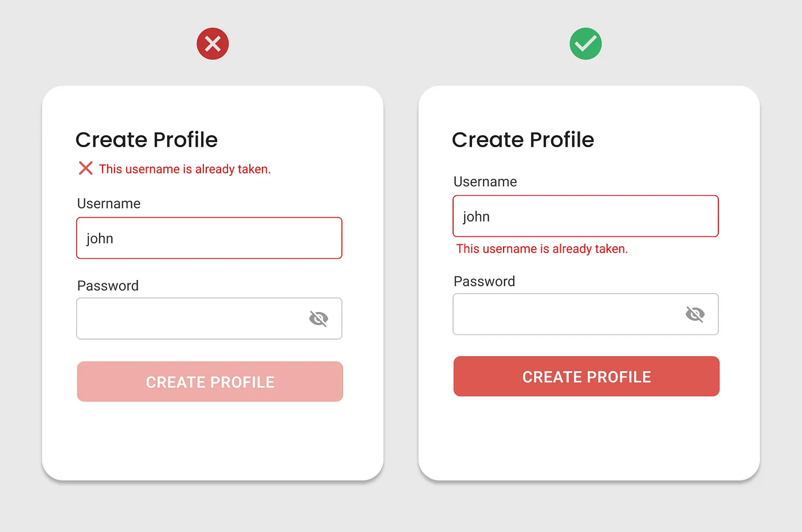
Task: Click the Username label in right card
Action: (x=485, y=182)
